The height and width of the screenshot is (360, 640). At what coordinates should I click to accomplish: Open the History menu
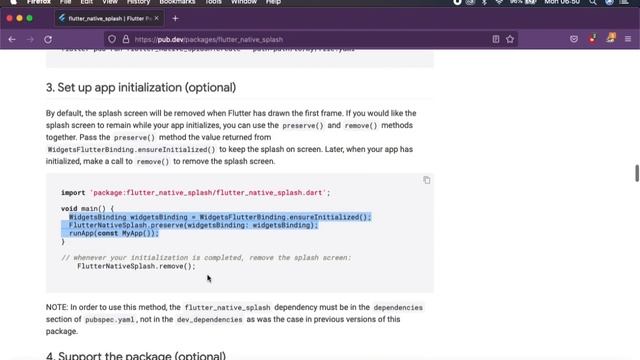click(x=138, y=2)
